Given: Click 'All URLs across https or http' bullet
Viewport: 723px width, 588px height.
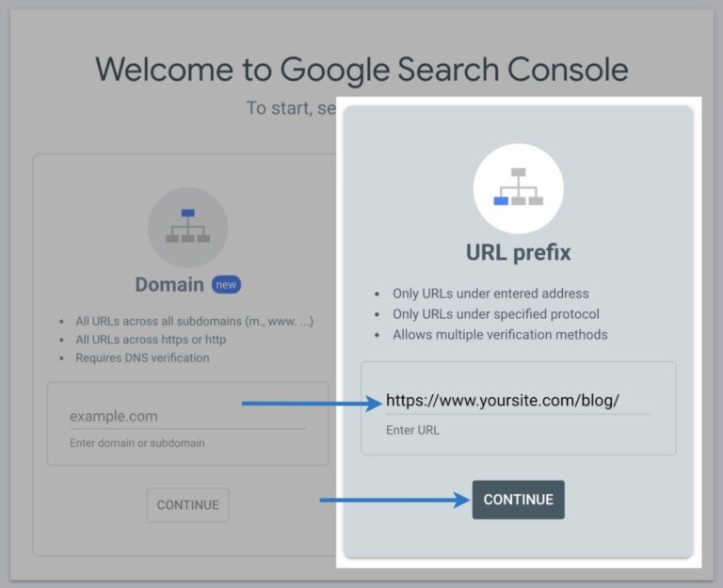Looking at the screenshot, I should pyautogui.click(x=151, y=340).
